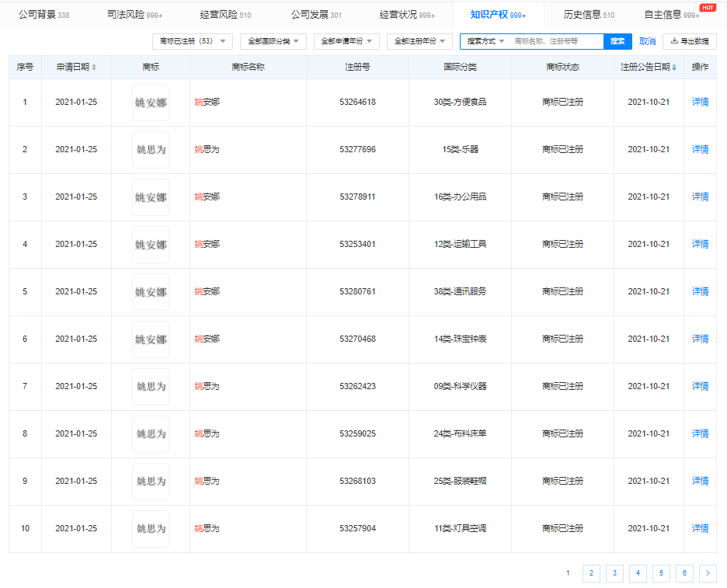Click registration number 53257904

[x=357, y=528]
